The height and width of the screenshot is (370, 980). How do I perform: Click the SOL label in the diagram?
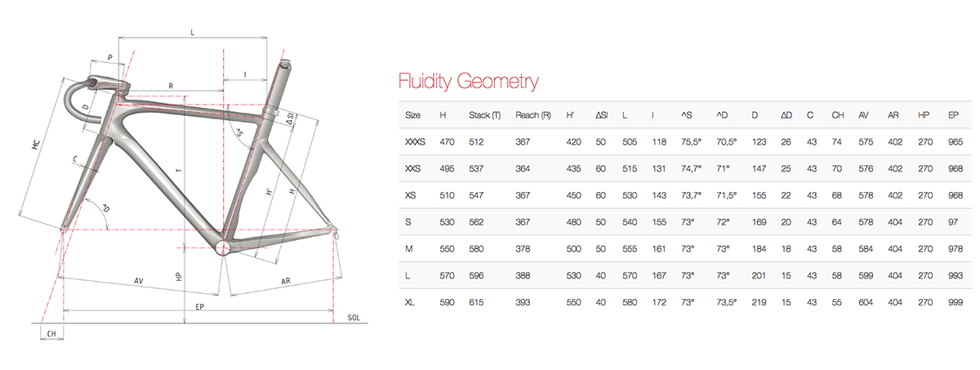[353, 317]
